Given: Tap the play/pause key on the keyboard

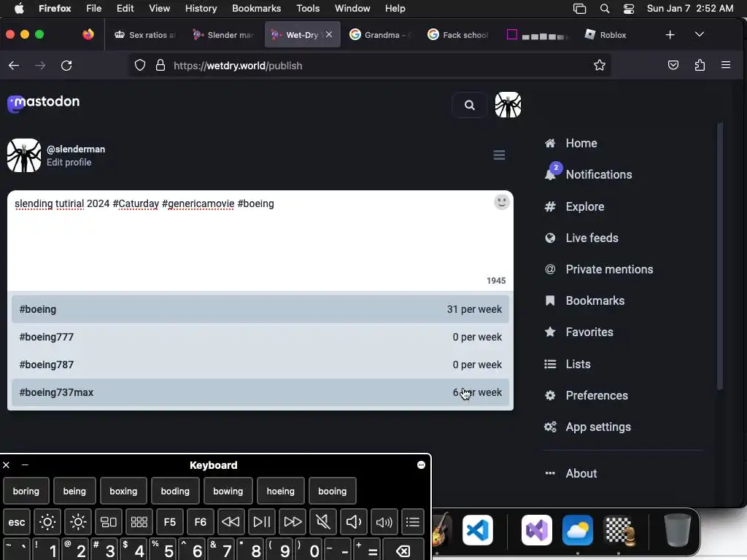Looking at the screenshot, I should pyautogui.click(x=262, y=522).
